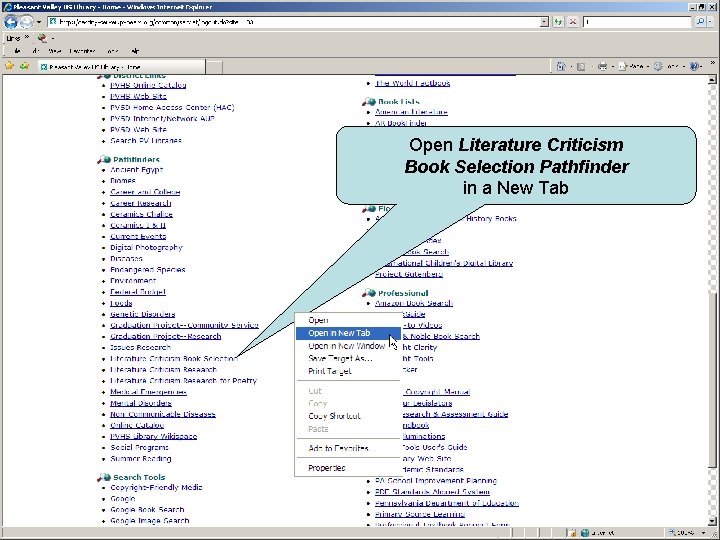Image resolution: width=720 pixels, height=540 pixels.
Task: Open the Favorites menu in menu bar
Action: pyautogui.click(x=82, y=51)
